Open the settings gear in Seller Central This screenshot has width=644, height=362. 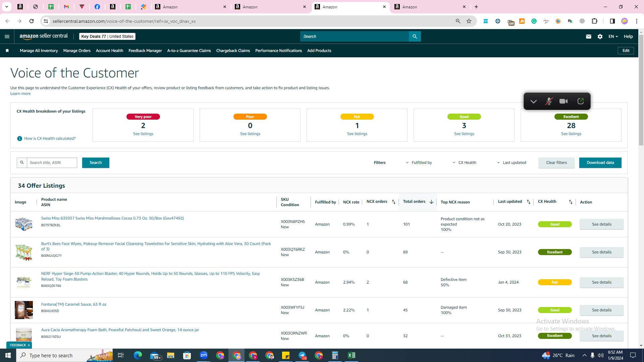600,37
